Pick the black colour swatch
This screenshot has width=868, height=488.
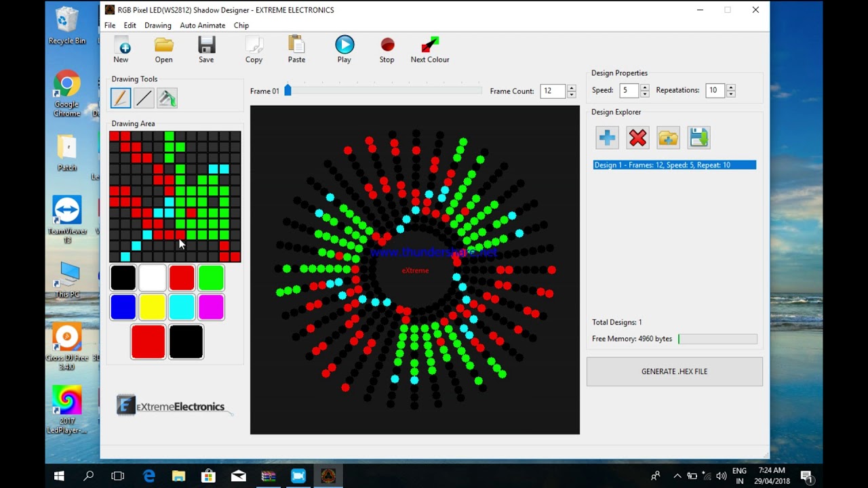pyautogui.click(x=123, y=278)
